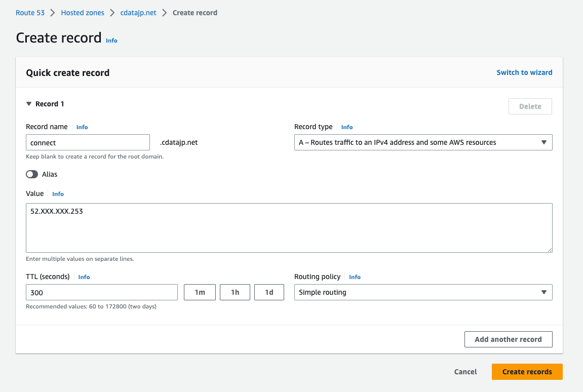Focus the TTL seconds input
Image resolution: width=583 pixels, height=392 pixels.
pos(102,292)
